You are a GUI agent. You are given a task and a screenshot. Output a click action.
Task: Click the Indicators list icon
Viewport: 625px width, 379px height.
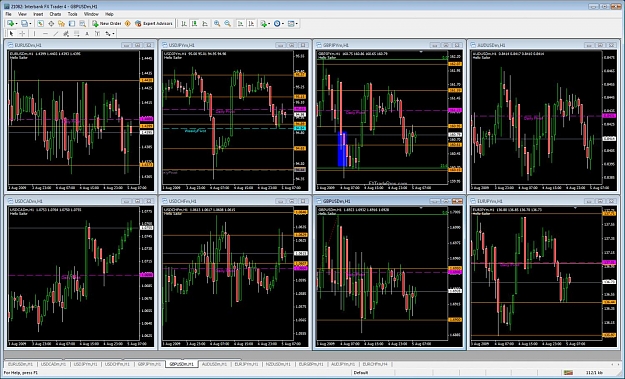[263, 24]
